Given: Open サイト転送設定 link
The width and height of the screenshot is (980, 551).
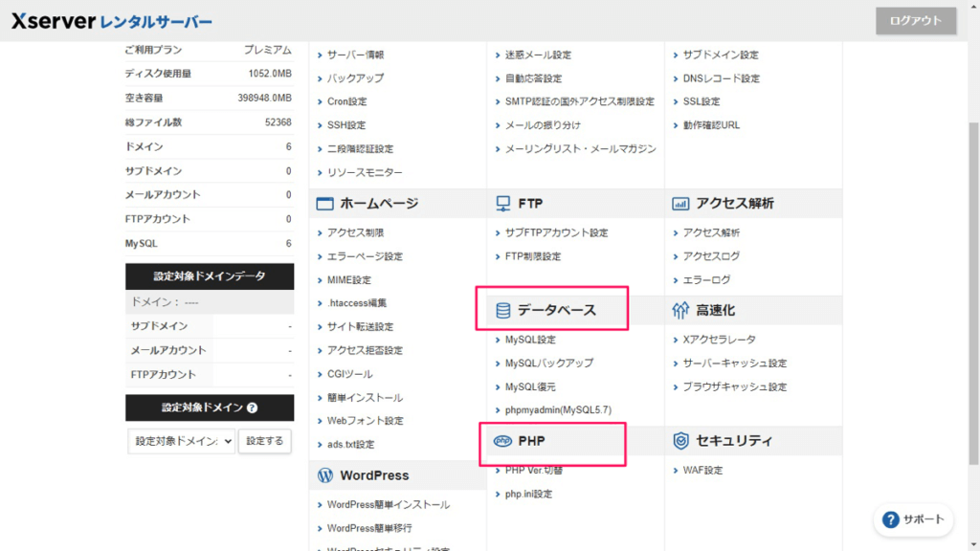Looking at the screenshot, I should click(361, 327).
